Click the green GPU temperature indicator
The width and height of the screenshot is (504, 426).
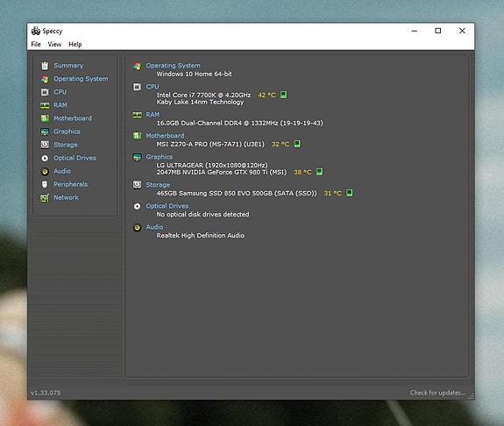tap(319, 172)
